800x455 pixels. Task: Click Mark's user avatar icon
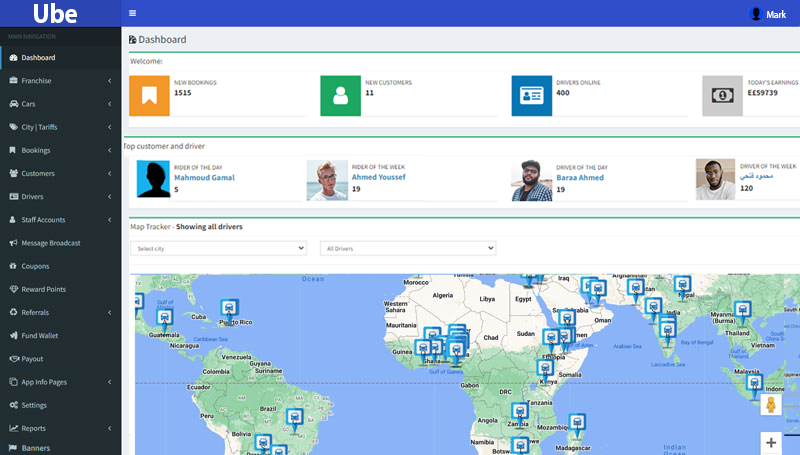pos(755,14)
